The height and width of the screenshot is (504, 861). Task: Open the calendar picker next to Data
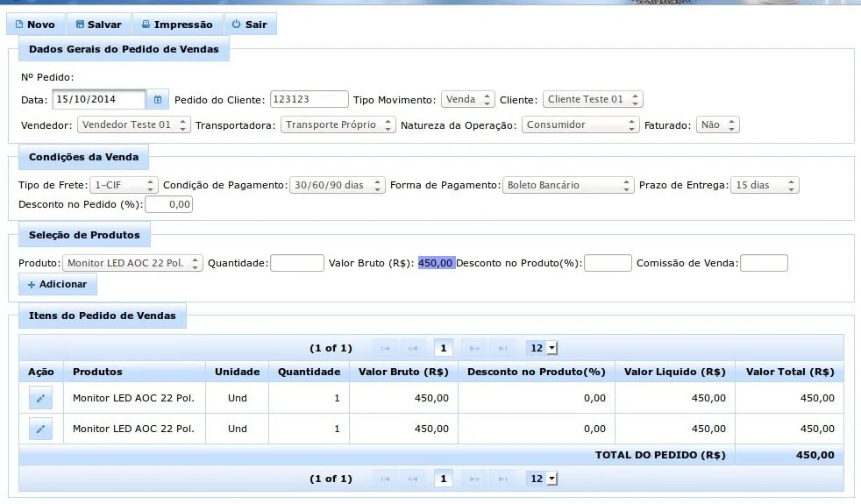coord(158,99)
